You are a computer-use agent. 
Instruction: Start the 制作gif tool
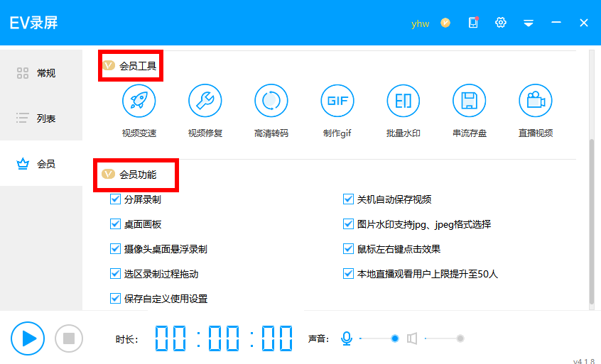337,101
